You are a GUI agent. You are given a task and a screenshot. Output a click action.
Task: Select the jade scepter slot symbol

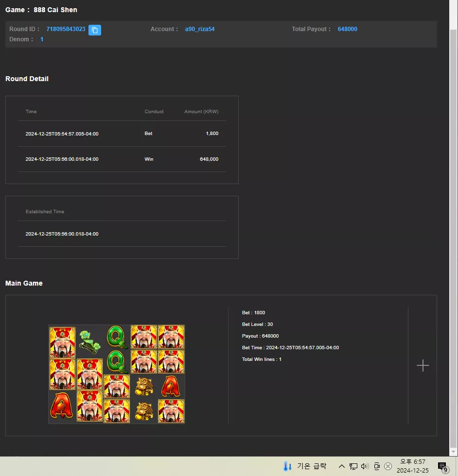(x=89, y=342)
